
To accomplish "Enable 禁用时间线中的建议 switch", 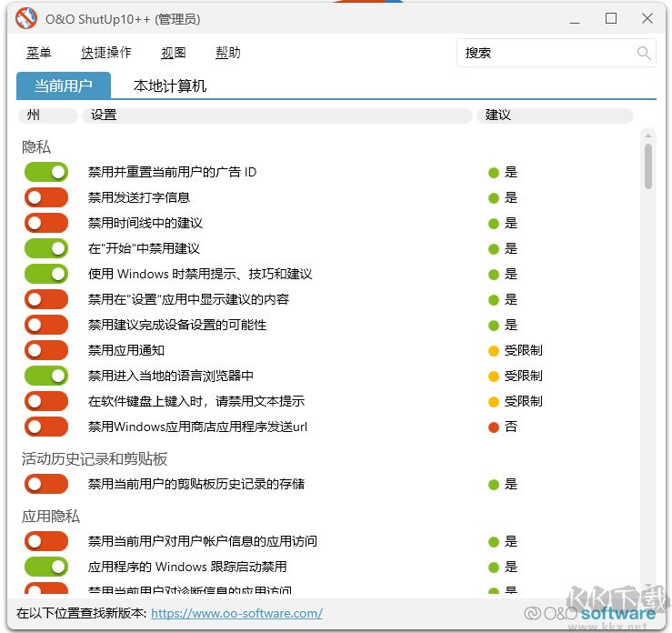I will point(46,223).
